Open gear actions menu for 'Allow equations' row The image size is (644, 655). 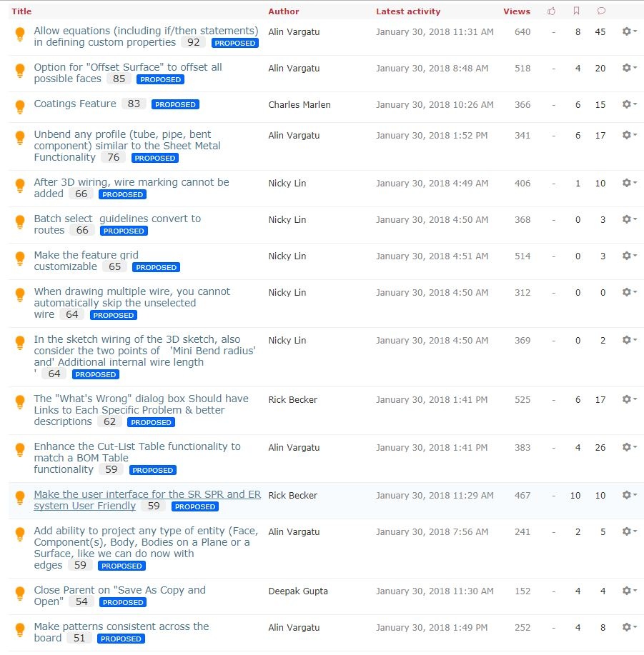click(x=630, y=31)
